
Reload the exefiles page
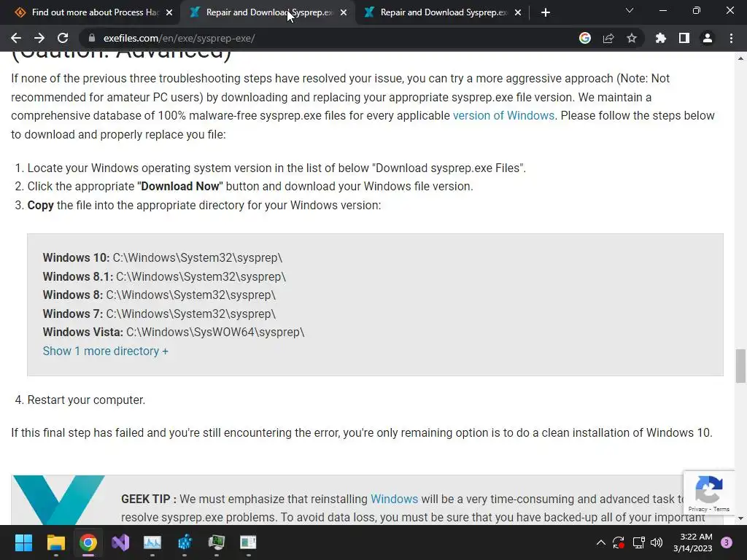(x=63, y=38)
